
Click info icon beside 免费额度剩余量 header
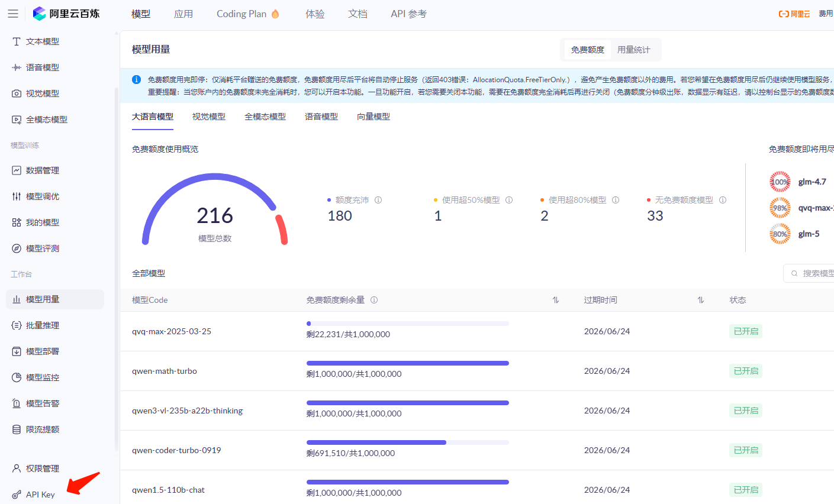(374, 300)
